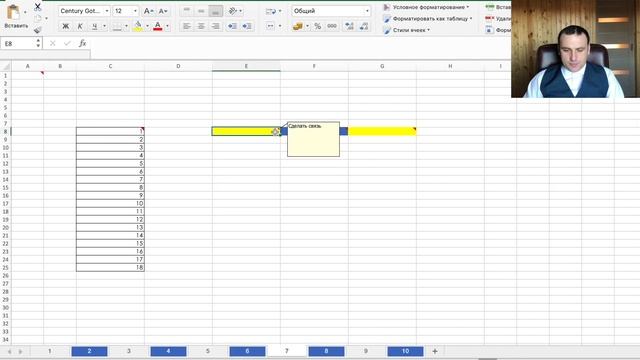Increase indent of the cell

[x=247, y=26]
